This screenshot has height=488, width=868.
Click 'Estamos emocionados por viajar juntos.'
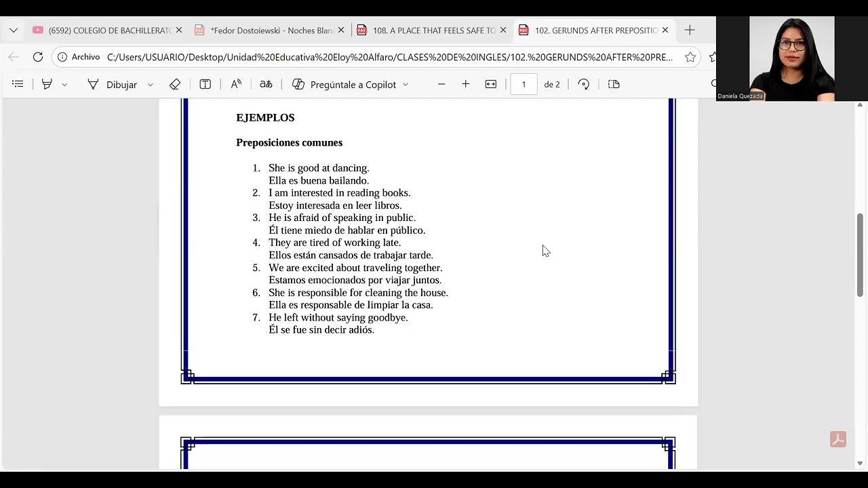pos(355,280)
